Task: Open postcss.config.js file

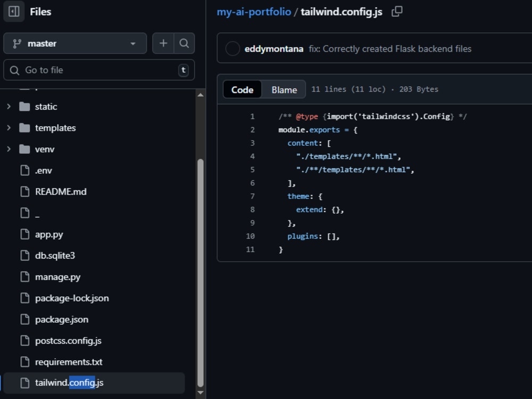Action: click(68, 340)
